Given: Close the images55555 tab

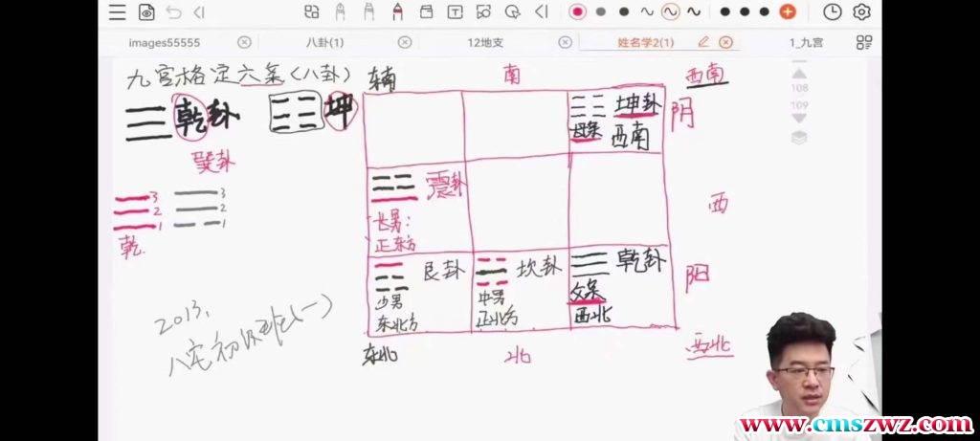Looking at the screenshot, I should [244, 42].
